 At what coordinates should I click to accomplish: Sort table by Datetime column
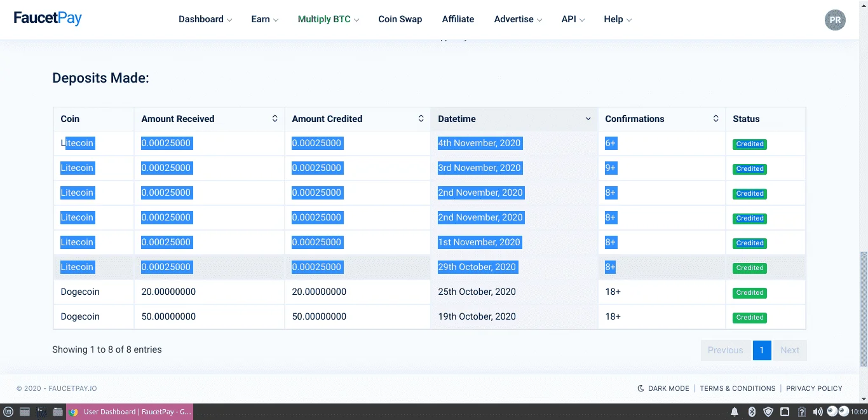point(514,119)
